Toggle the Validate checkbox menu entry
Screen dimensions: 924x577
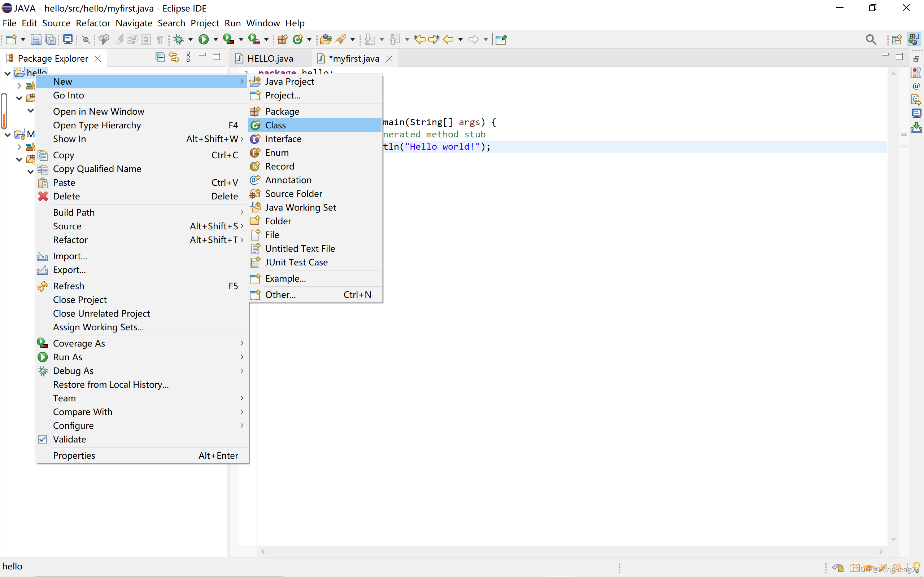[70, 439]
